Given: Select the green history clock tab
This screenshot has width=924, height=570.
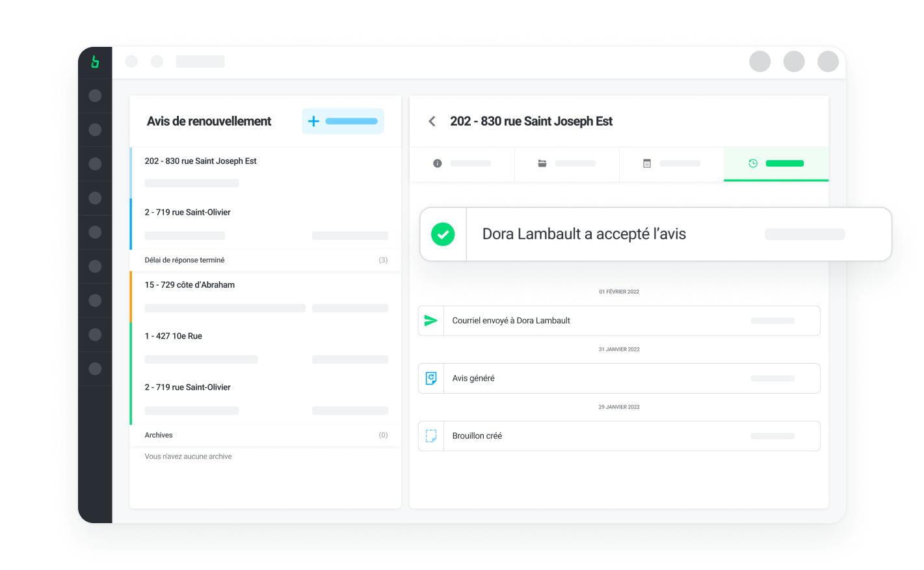Looking at the screenshot, I should 776,163.
